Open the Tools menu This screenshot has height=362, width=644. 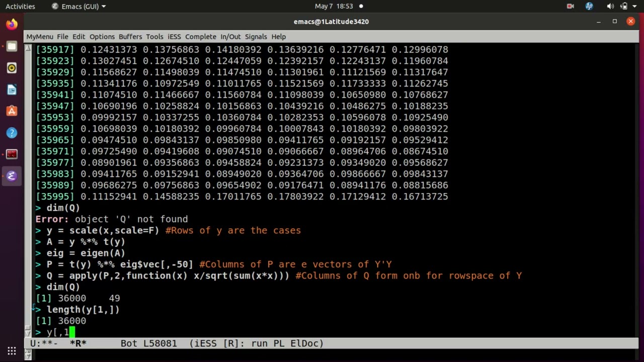tap(154, 37)
